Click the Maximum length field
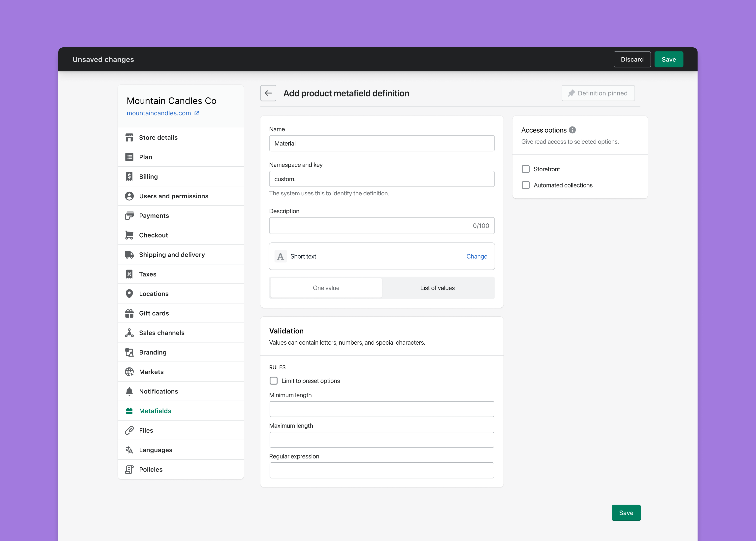The image size is (756, 541). 381,440
